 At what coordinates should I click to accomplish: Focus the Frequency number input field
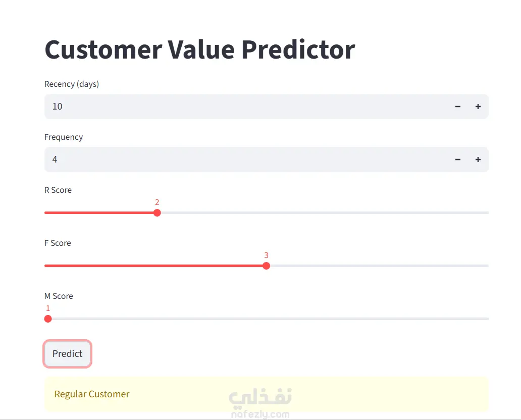[246, 160]
